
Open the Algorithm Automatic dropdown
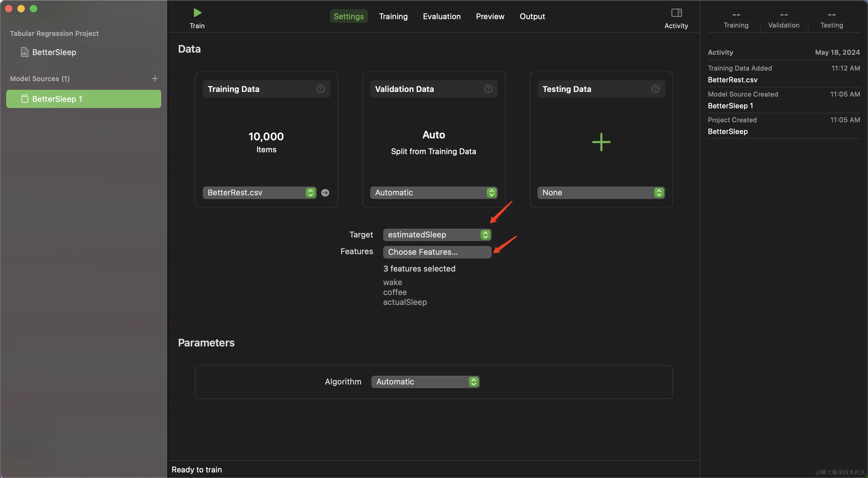point(425,382)
